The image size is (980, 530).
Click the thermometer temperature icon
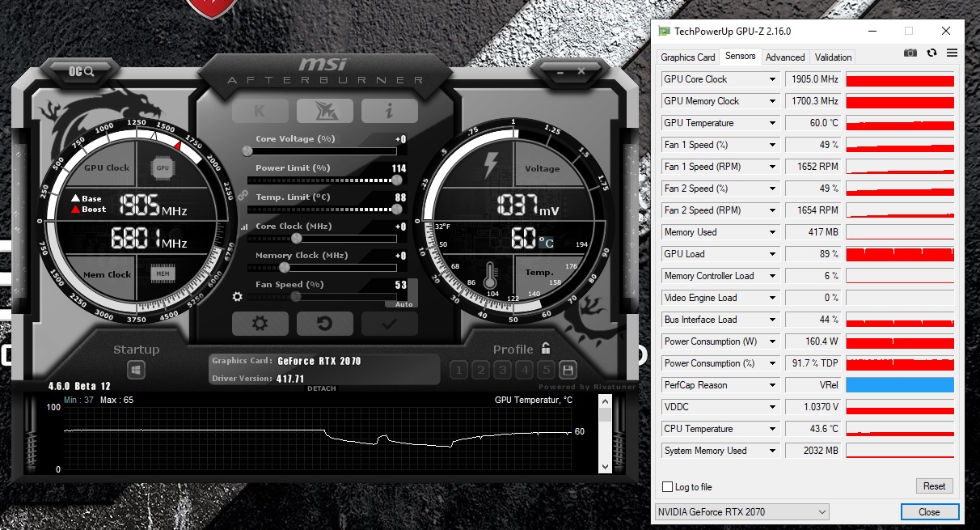(x=489, y=276)
